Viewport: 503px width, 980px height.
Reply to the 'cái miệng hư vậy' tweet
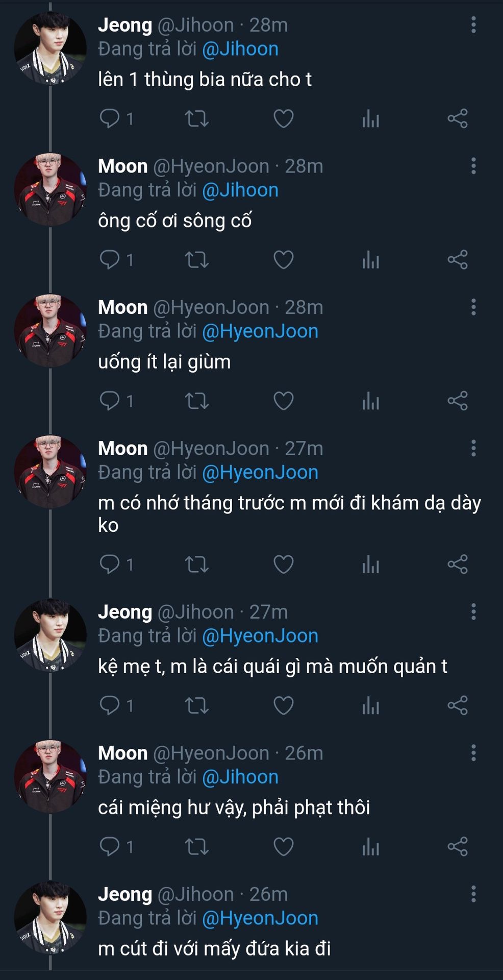pyautogui.click(x=110, y=847)
